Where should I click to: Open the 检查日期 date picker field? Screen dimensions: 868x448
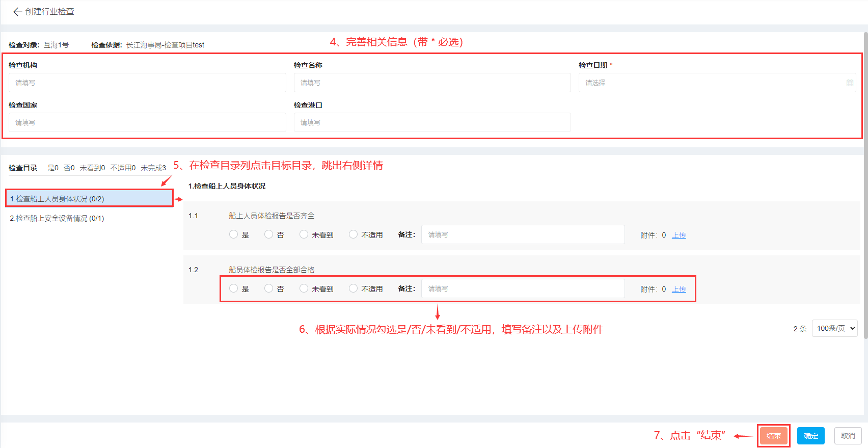tap(717, 83)
